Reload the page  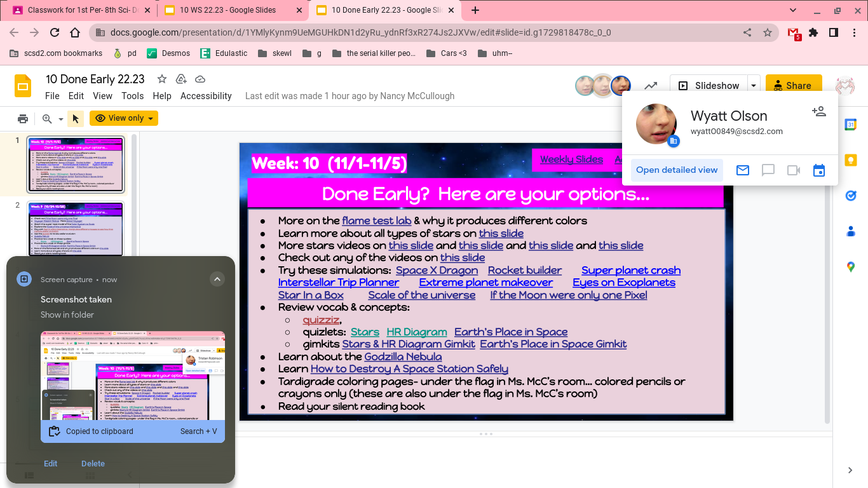tap(55, 32)
